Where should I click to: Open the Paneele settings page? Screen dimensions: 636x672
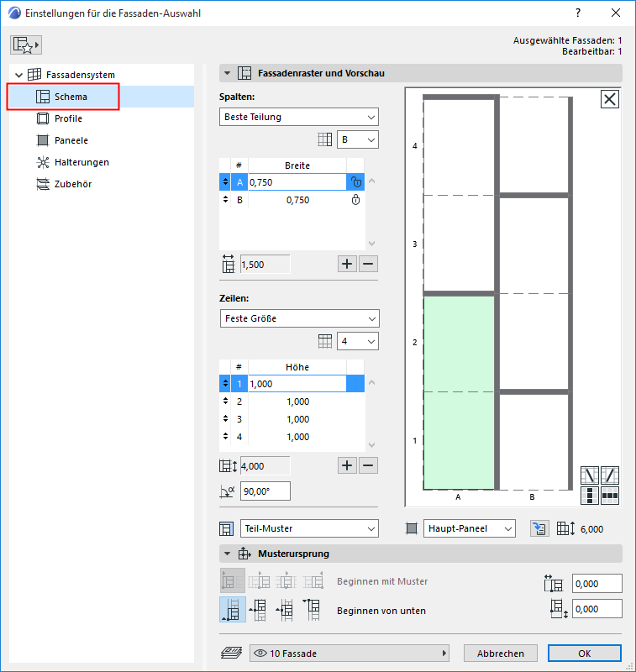click(x=62, y=140)
